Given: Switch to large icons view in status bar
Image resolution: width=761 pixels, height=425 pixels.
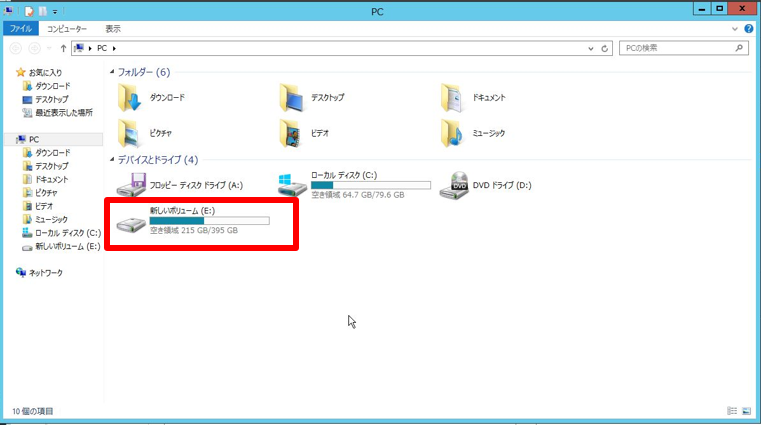Looking at the screenshot, I should [x=747, y=411].
